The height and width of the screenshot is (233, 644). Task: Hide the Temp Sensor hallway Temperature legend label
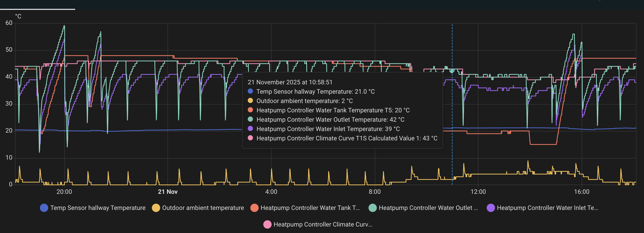pyautogui.click(x=98, y=208)
